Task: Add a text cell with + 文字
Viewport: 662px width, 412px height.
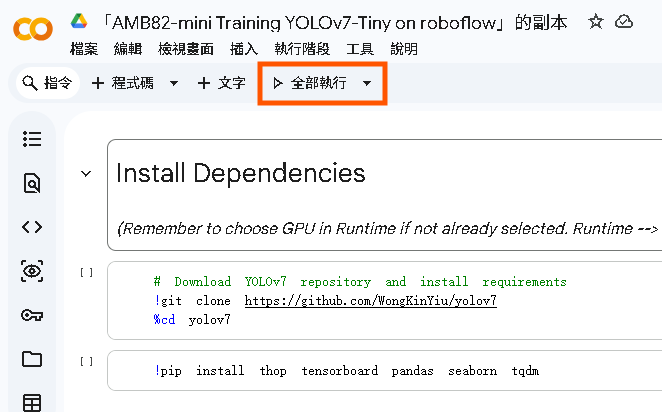Action: 222,83
